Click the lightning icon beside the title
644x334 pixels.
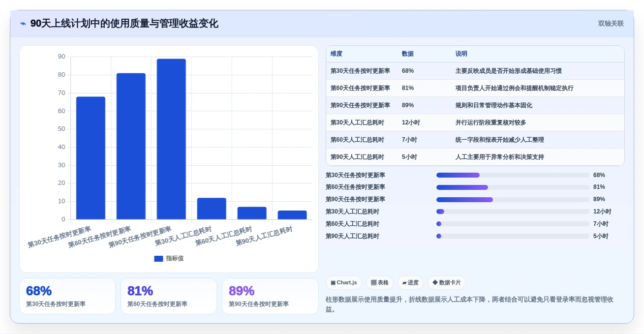pyautogui.click(x=23, y=24)
